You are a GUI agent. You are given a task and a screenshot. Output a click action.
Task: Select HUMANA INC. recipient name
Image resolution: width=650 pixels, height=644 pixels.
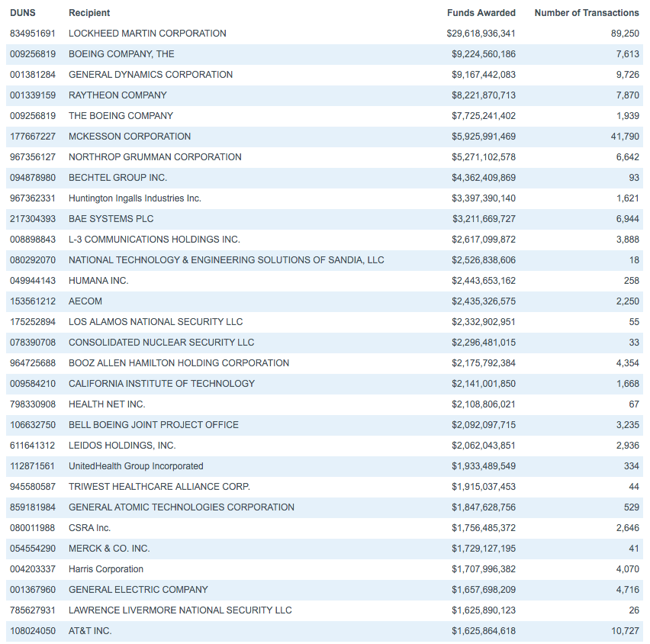pos(98,281)
